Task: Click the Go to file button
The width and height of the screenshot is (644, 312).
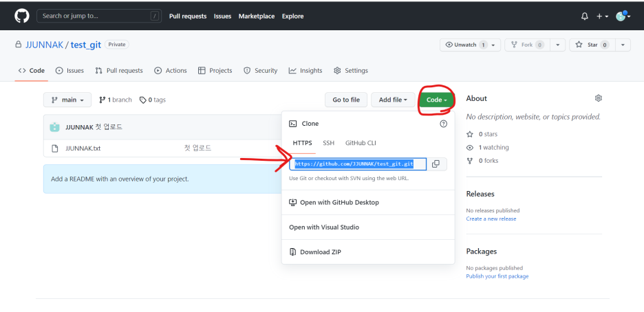Action: pos(346,100)
